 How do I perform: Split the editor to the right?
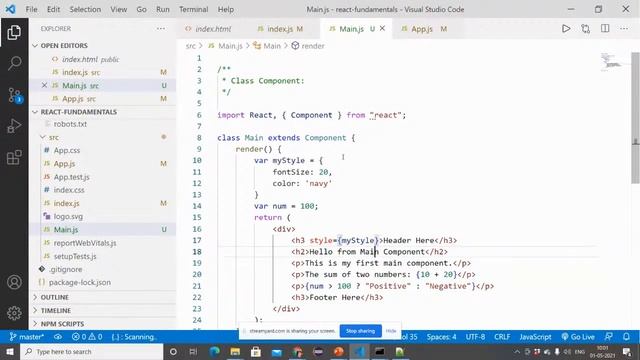605,29
